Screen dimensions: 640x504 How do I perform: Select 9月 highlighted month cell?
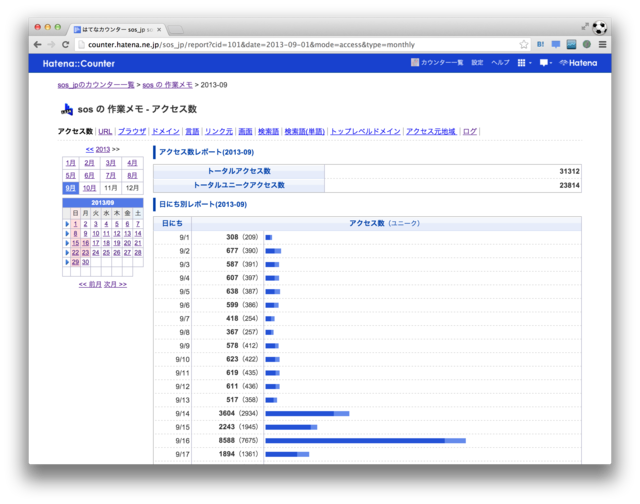[71, 188]
